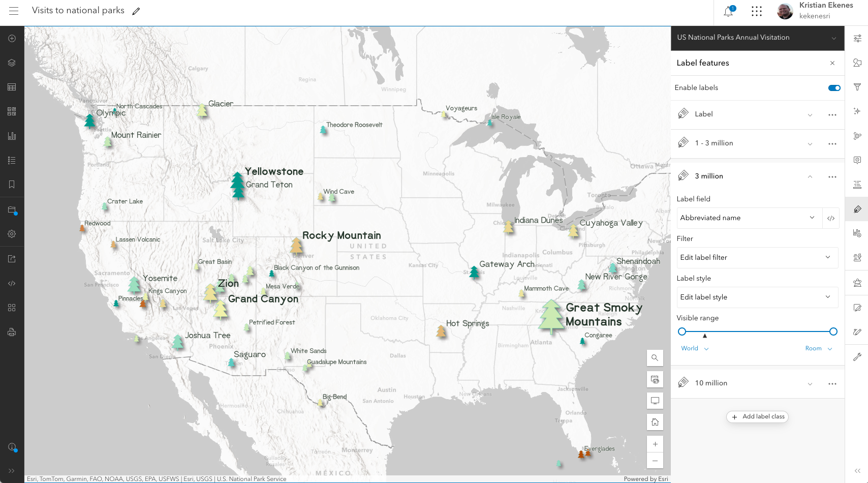This screenshot has height=483, width=868.
Task: Click the active Labels tool
Action: tap(857, 209)
